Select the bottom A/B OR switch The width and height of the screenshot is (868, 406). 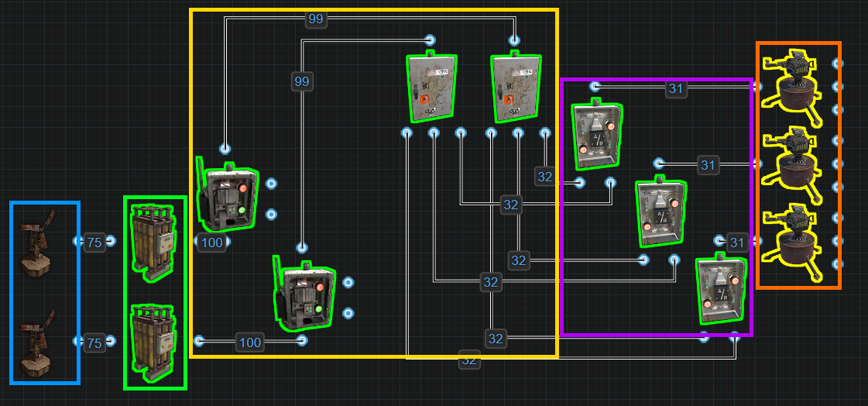click(x=722, y=290)
